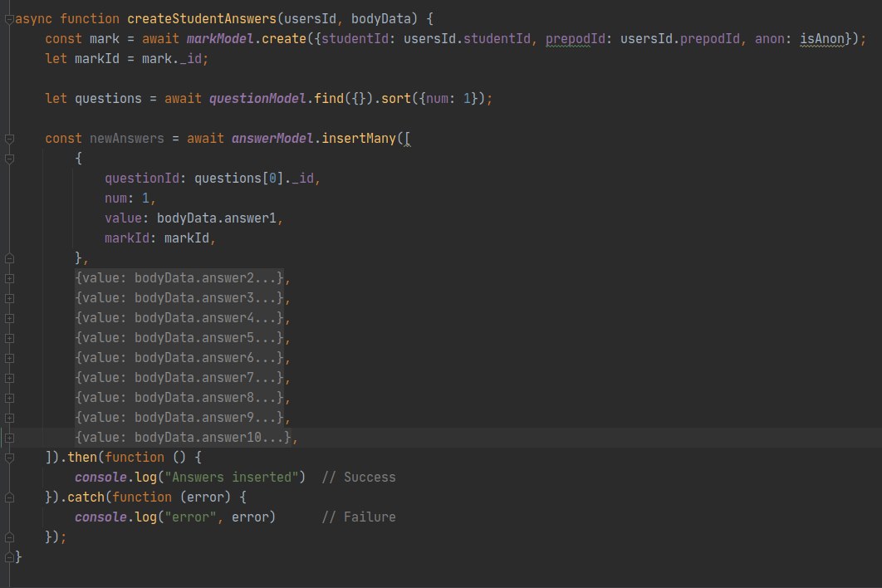Click the // Failure comment

pos(358,517)
